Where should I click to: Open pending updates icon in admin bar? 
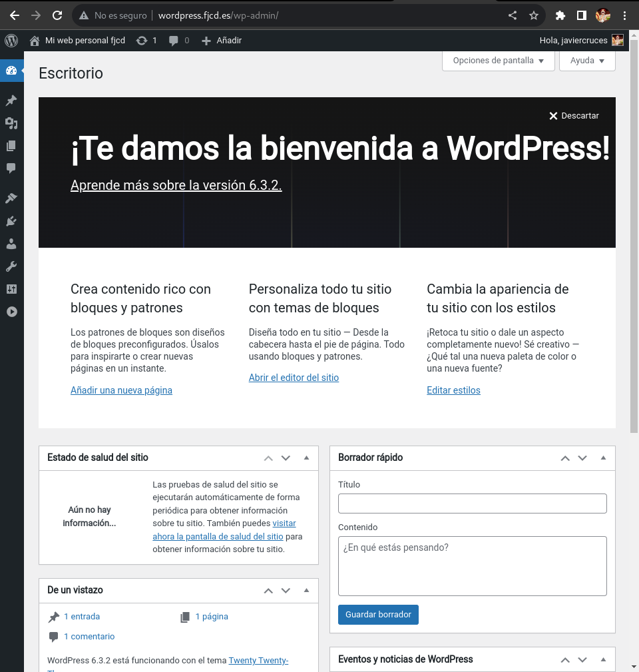pos(142,40)
